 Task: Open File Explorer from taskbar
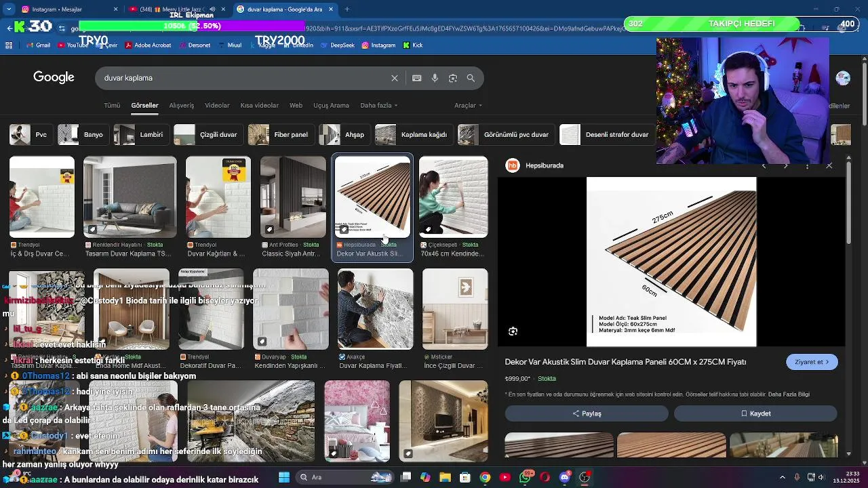click(x=446, y=477)
